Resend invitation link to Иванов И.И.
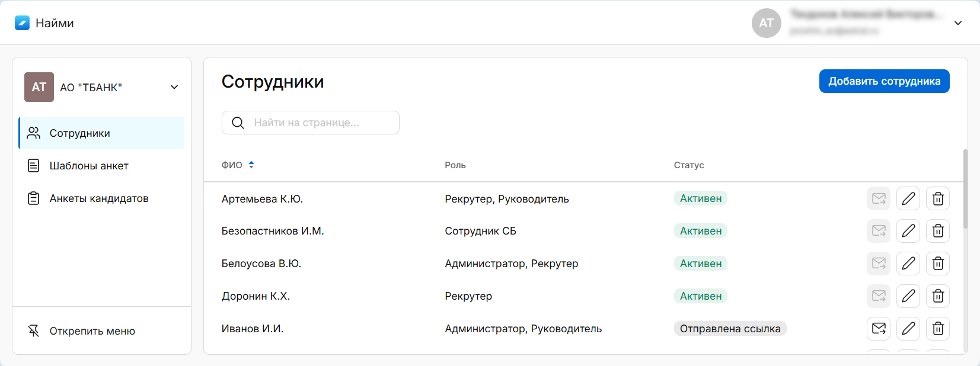The width and height of the screenshot is (980, 366). [x=878, y=329]
